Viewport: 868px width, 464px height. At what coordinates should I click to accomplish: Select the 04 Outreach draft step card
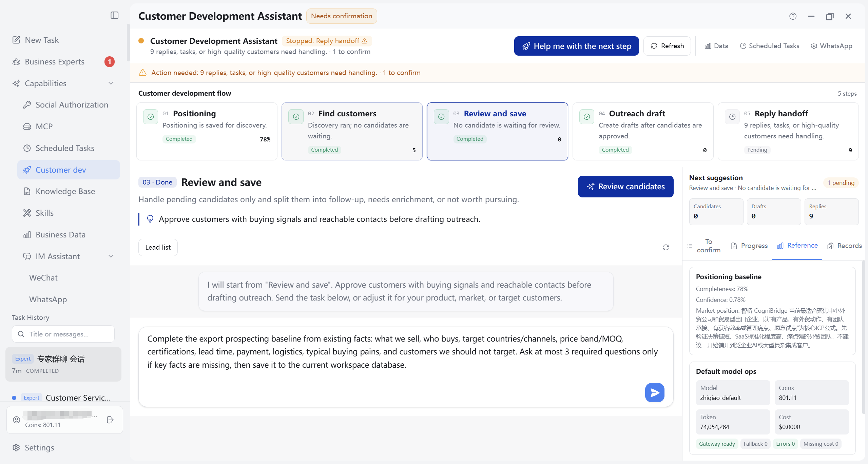click(643, 132)
